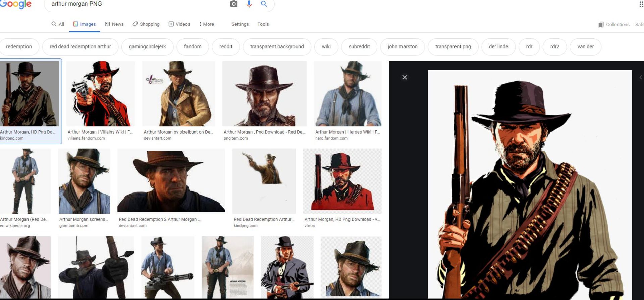
Task: Open the Villains Wiki red-shirt thumbnail
Action: (101, 94)
